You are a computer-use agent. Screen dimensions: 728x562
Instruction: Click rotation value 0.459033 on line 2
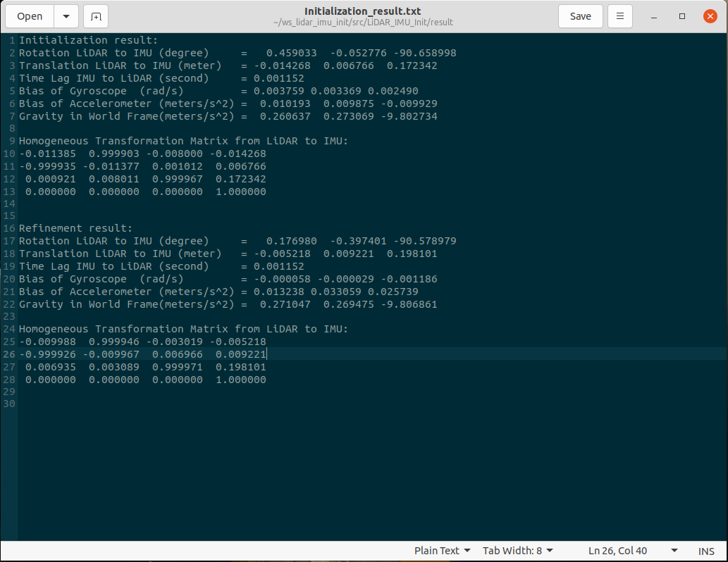pos(292,53)
